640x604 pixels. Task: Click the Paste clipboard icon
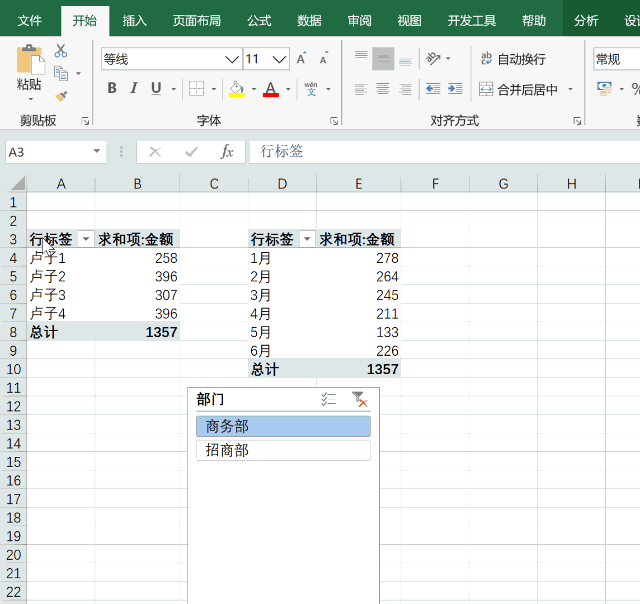[30, 60]
